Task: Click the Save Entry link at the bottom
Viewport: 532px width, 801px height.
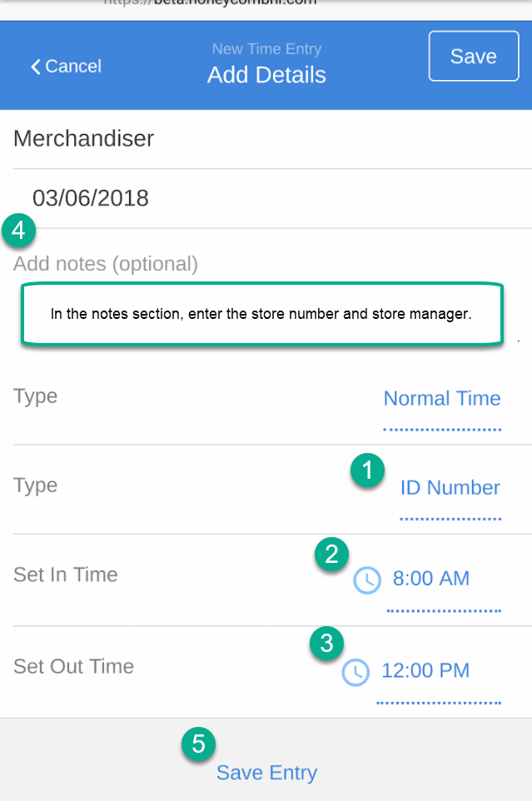Action: [266, 773]
